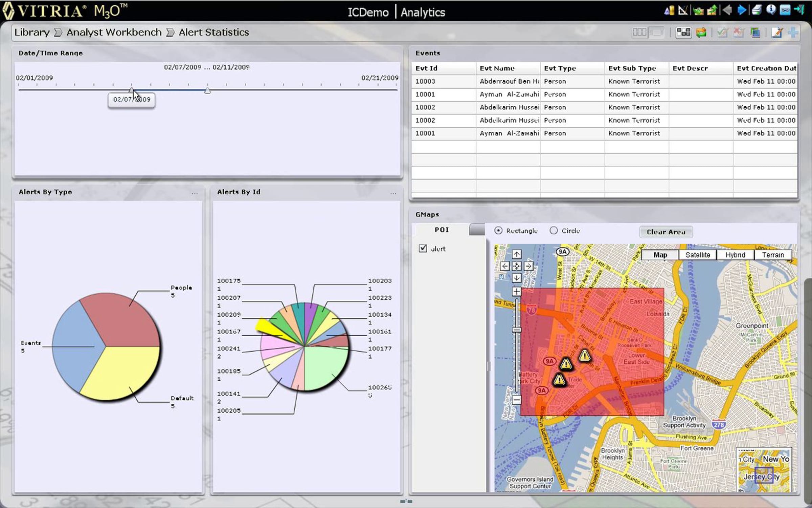Expand the collapsed tab beside POI

click(477, 230)
